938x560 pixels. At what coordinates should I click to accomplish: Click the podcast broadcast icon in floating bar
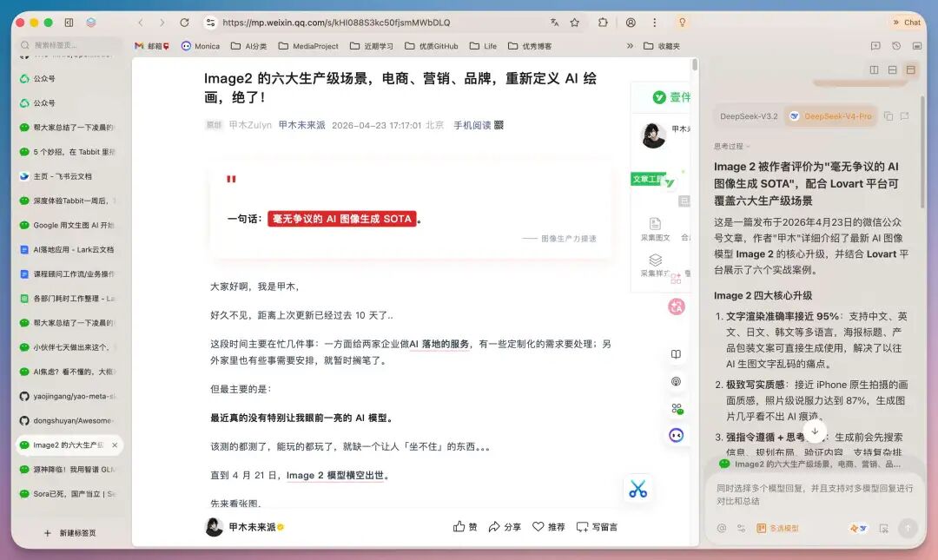[676, 382]
